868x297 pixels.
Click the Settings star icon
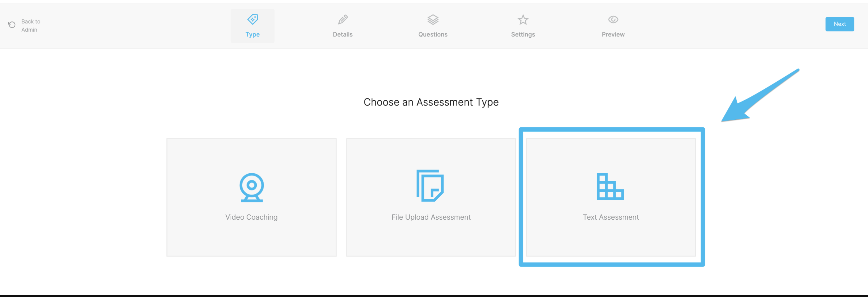click(x=523, y=20)
